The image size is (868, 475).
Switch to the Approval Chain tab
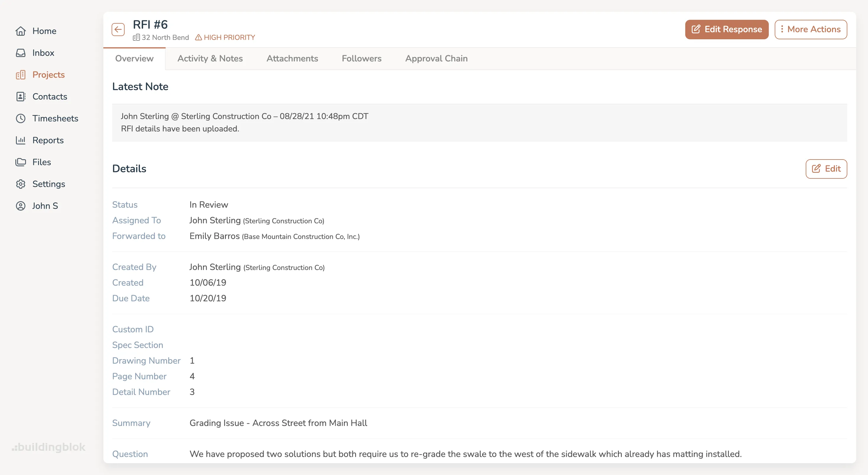tap(436, 58)
